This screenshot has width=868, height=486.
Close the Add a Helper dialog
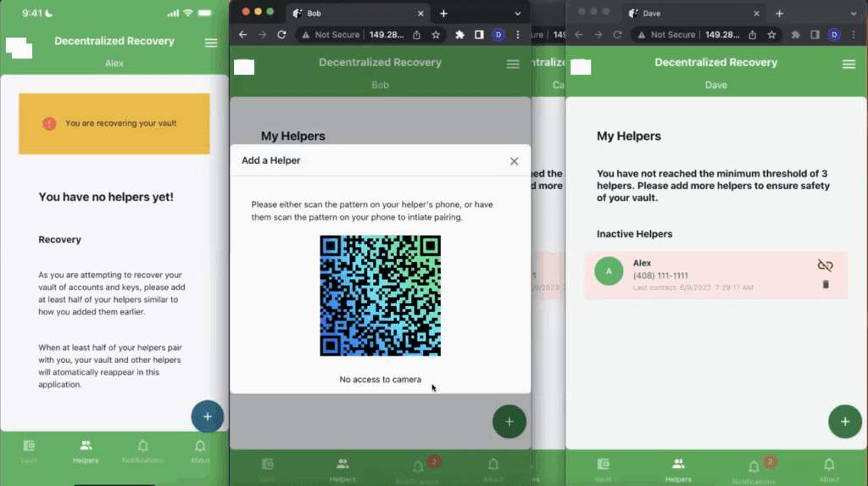tap(514, 161)
